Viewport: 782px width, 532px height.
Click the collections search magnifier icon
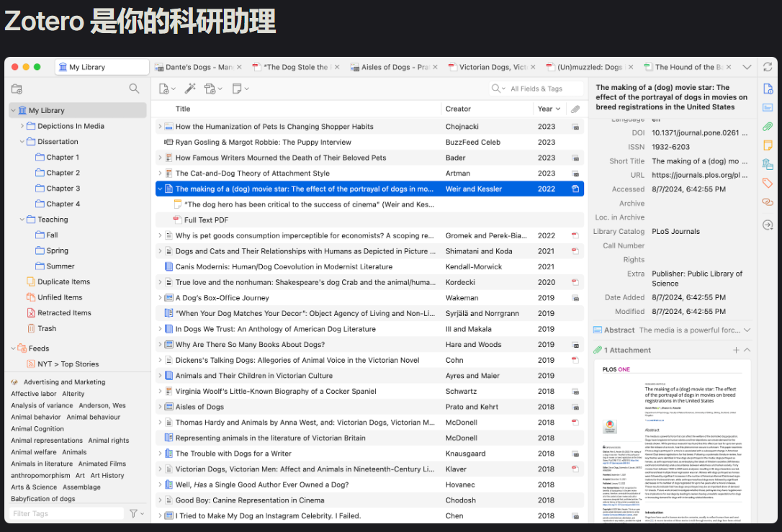click(134, 89)
